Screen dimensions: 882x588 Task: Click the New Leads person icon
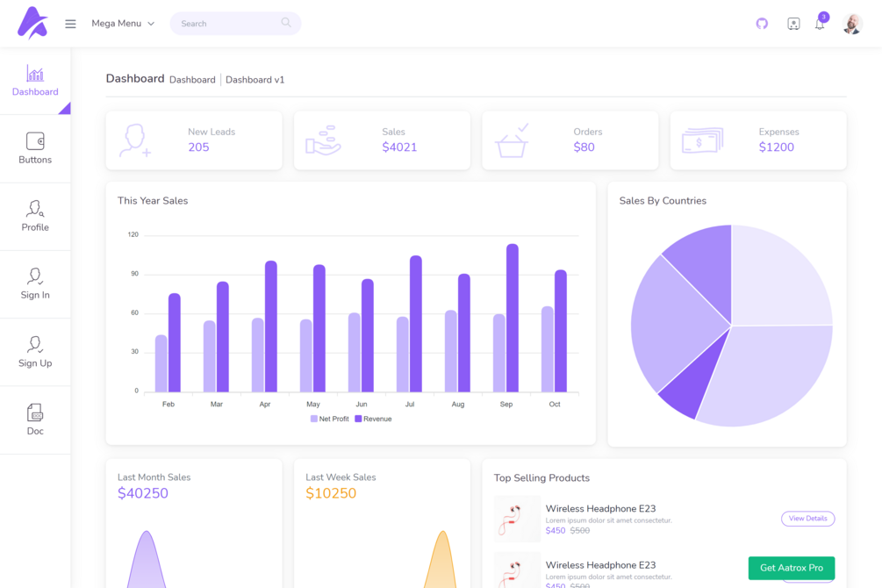[134, 140]
